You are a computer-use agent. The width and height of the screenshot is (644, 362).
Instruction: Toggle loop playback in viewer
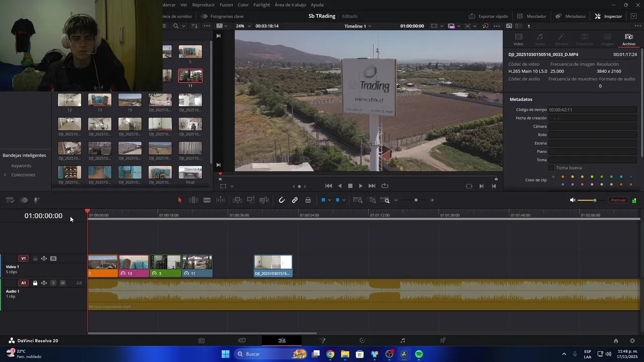coord(385,186)
